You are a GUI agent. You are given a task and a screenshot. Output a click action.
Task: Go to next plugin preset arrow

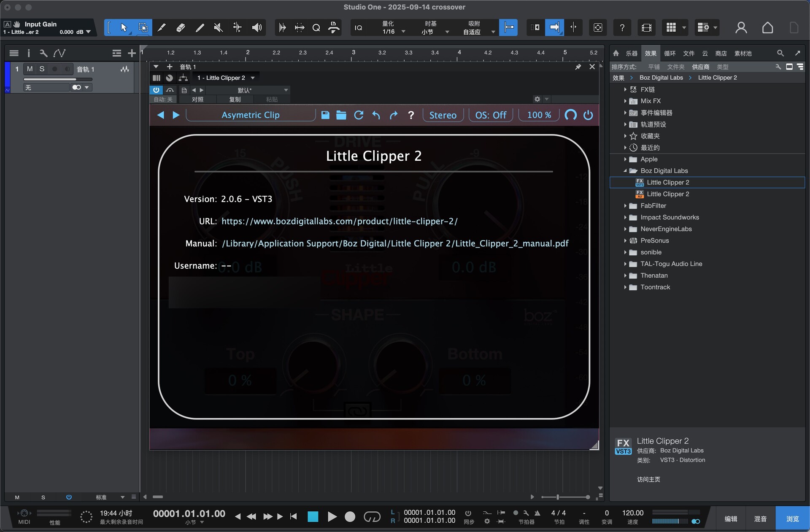point(176,115)
